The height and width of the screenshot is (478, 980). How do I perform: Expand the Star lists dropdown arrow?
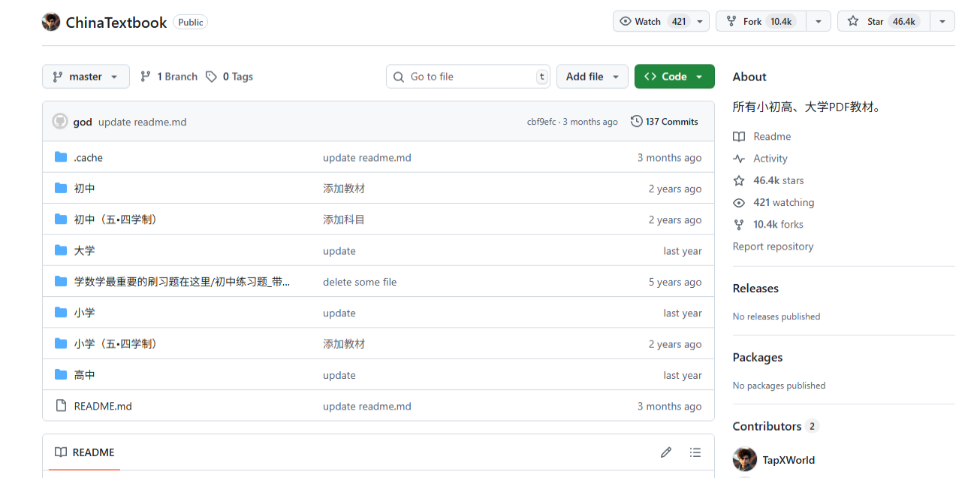point(942,21)
